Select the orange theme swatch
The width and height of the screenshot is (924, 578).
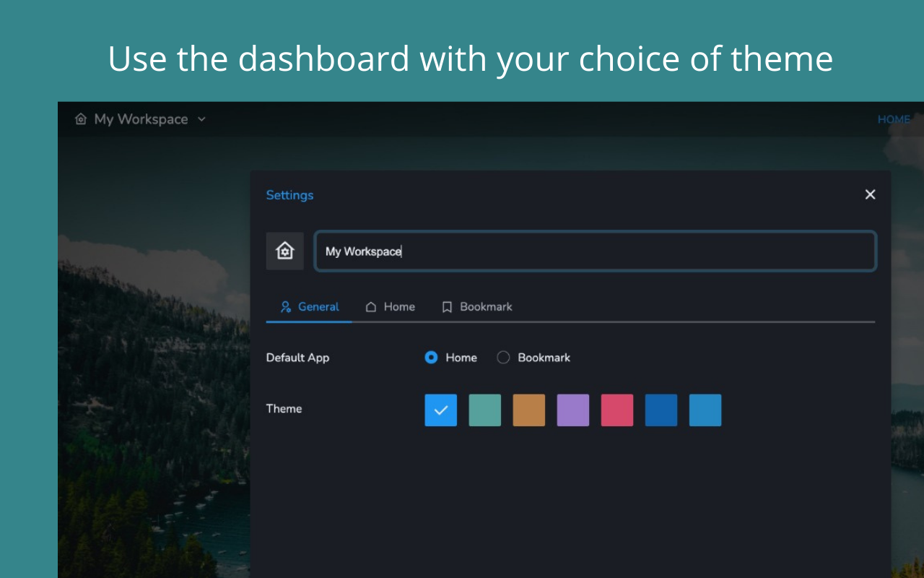(528, 410)
